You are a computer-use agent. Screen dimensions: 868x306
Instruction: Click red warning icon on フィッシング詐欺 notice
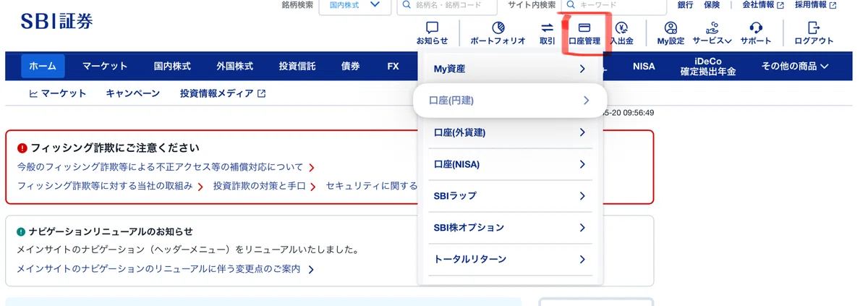tap(22, 148)
